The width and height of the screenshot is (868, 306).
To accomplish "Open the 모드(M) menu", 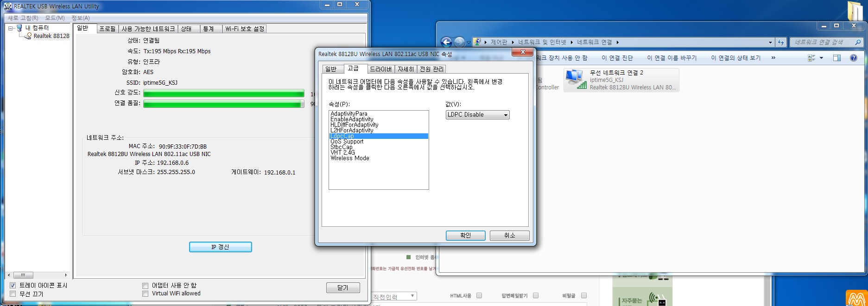I will point(55,18).
